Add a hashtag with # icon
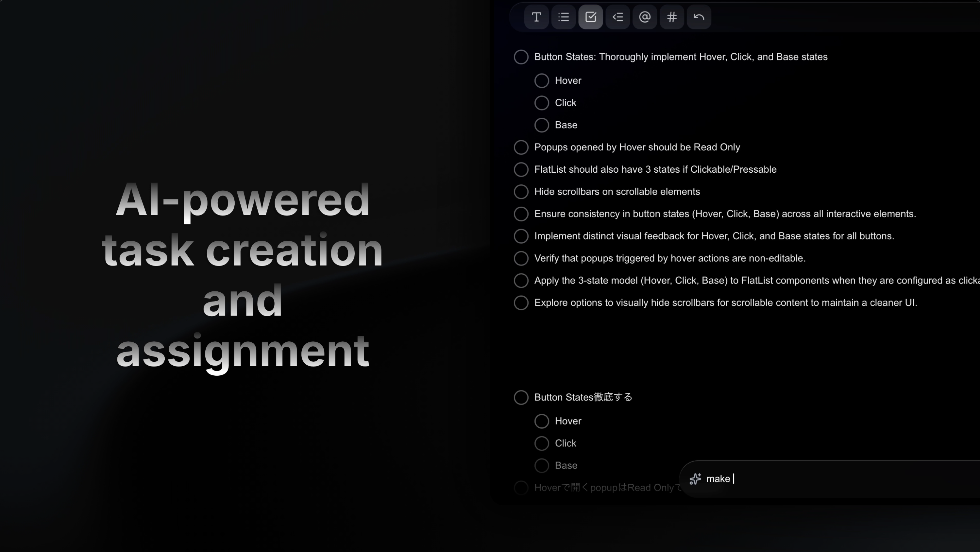This screenshot has height=552, width=980. pyautogui.click(x=671, y=17)
